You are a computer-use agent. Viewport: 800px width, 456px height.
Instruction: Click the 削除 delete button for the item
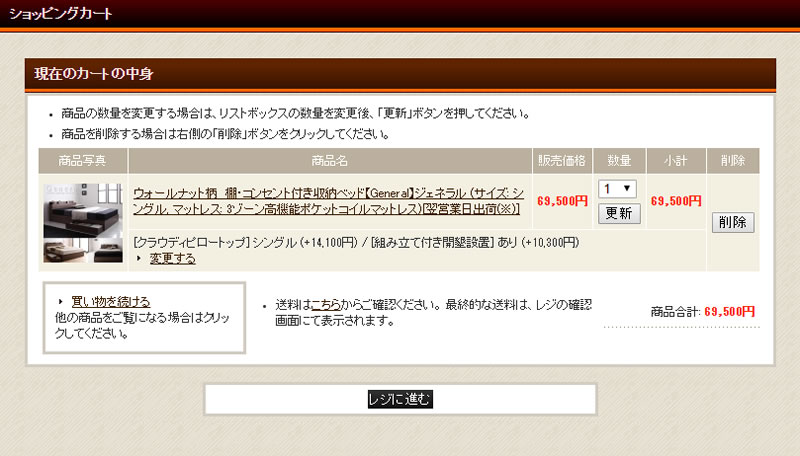tap(733, 222)
